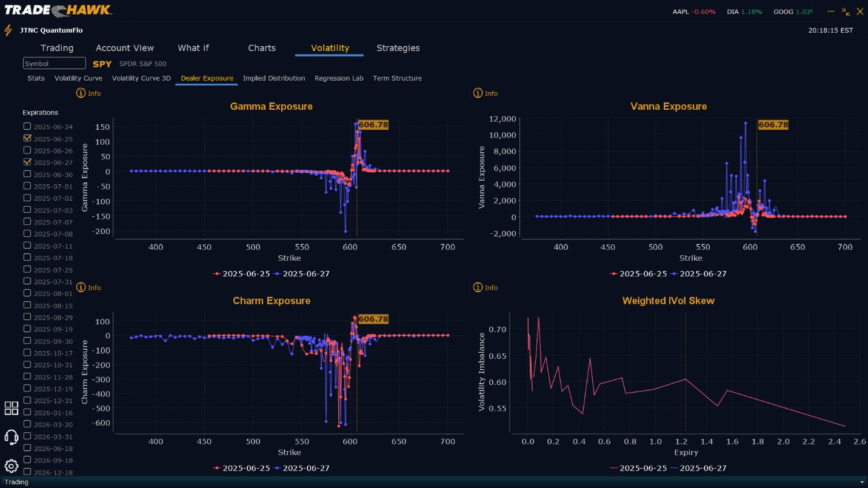This screenshot has width=868, height=488.
Task: Toggle 2025-06-27 series in Gamma Exposure legend
Action: coord(302,273)
